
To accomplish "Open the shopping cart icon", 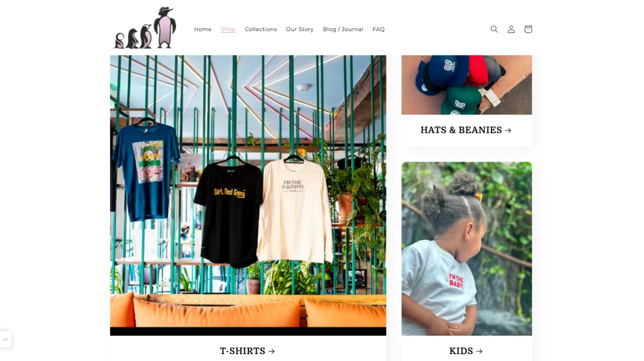I will click(x=528, y=29).
